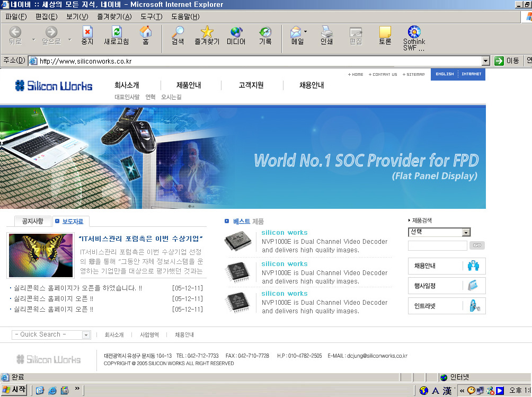Screen dimensions: 532x397
Task: Open the 즐겨찾기(A) menu
Action: pos(115,16)
